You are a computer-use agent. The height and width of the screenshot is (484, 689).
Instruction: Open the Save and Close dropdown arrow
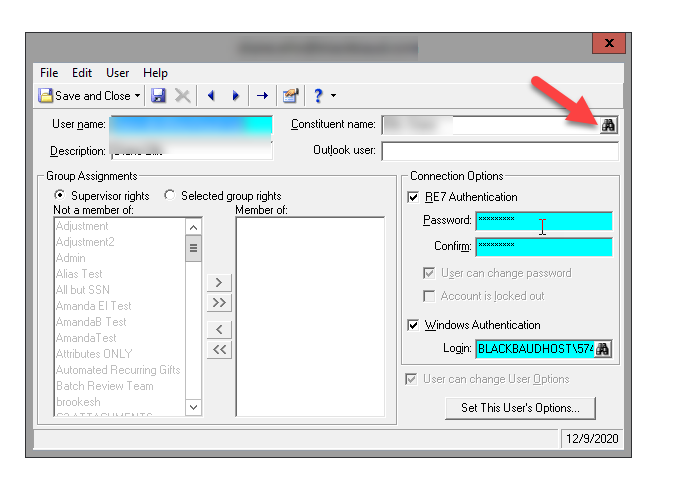pos(138,95)
